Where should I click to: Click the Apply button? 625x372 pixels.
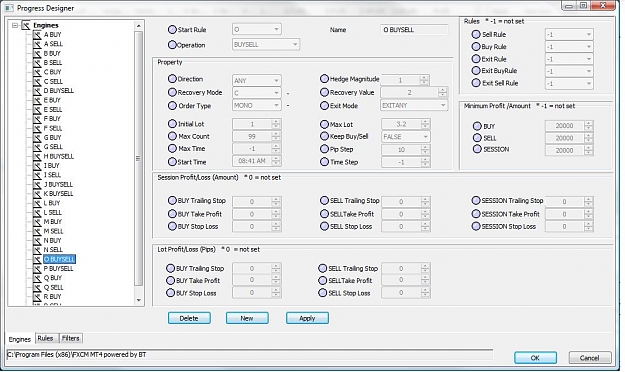coord(307,318)
